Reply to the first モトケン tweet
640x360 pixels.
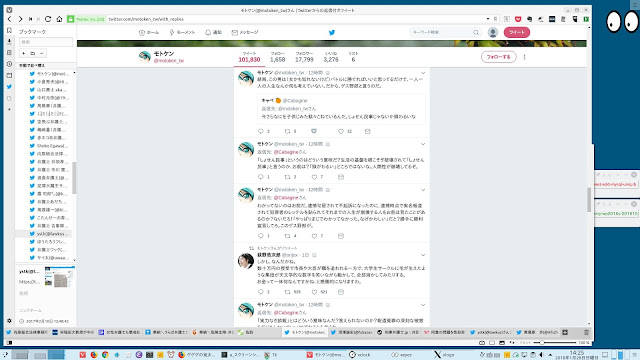(x=261, y=131)
